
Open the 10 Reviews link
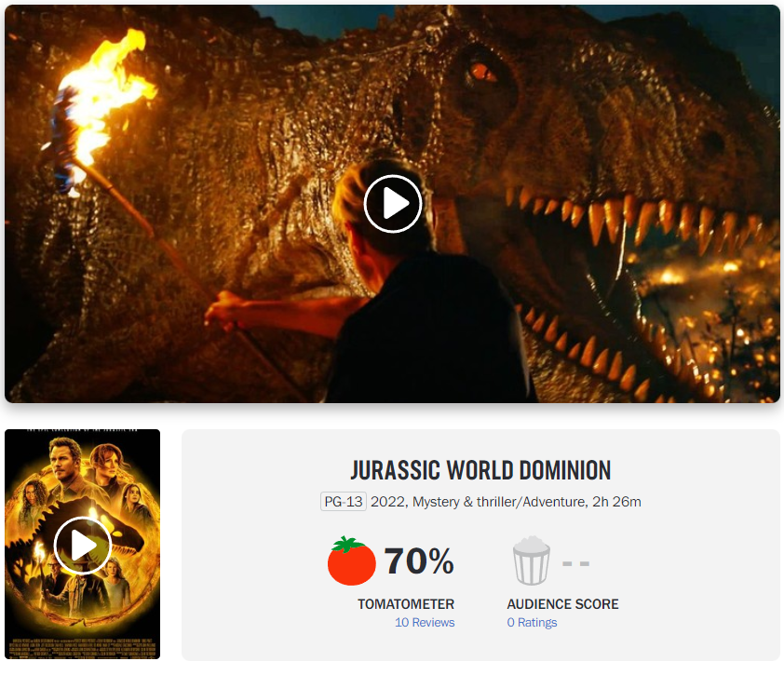click(x=425, y=623)
